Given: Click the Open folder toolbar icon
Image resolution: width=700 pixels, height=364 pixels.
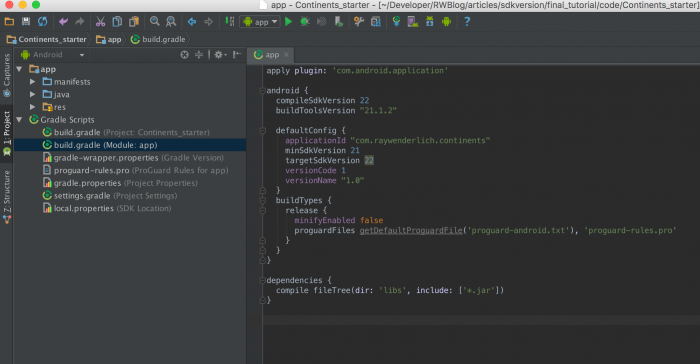Looking at the screenshot, I should (9, 21).
